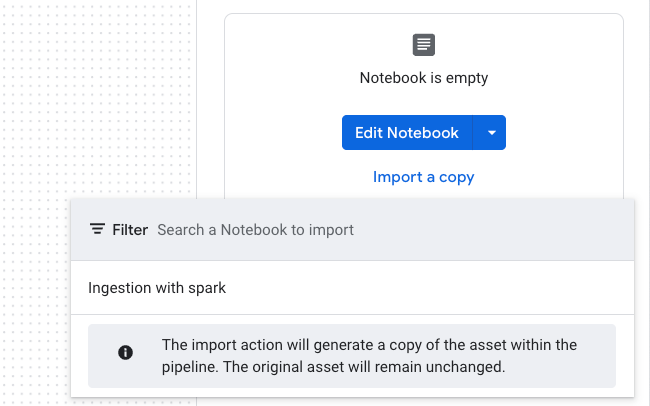Open the Import a copy link

(423, 177)
